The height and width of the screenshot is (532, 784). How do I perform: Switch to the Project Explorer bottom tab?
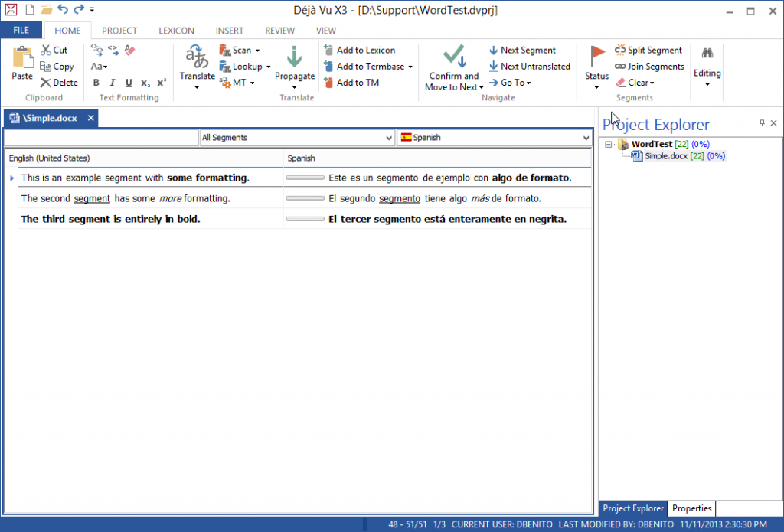[x=633, y=508]
